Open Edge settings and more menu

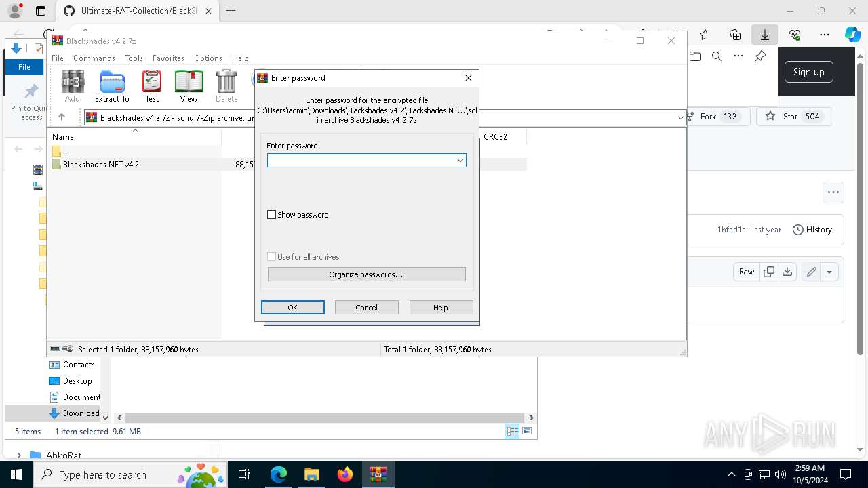tap(825, 35)
